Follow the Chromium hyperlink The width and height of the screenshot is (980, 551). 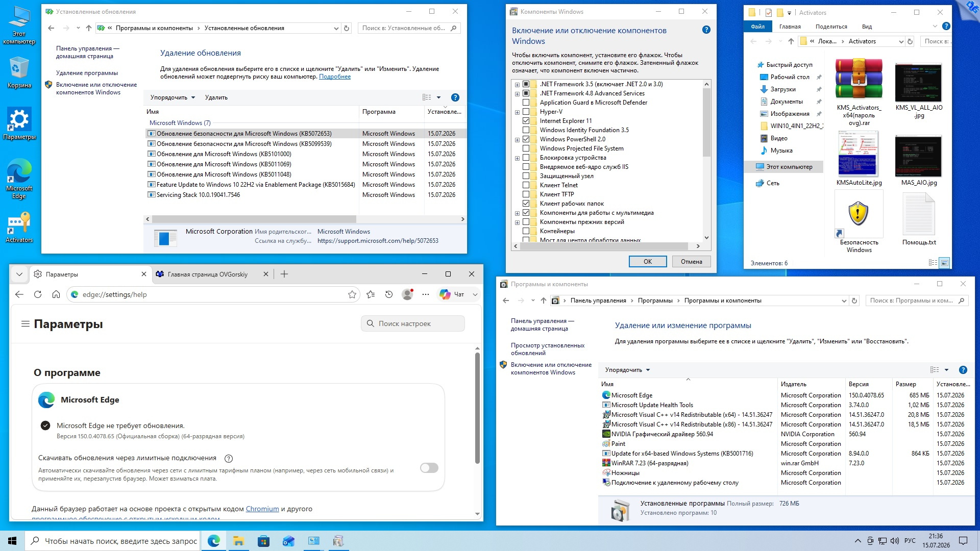[x=262, y=509]
